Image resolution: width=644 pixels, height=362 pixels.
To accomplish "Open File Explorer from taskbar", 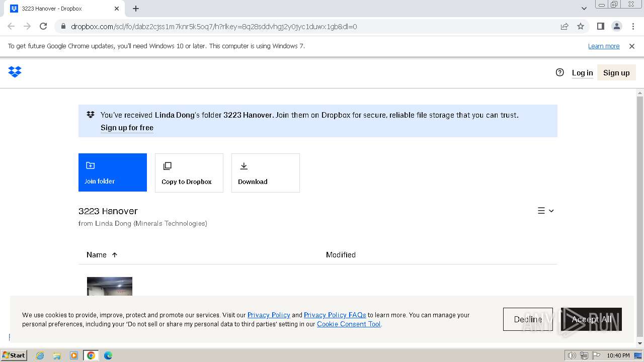I will pyautogui.click(x=57, y=355).
